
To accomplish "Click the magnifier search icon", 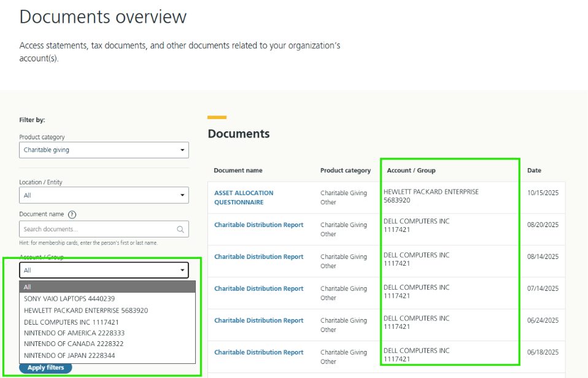I will (x=180, y=229).
